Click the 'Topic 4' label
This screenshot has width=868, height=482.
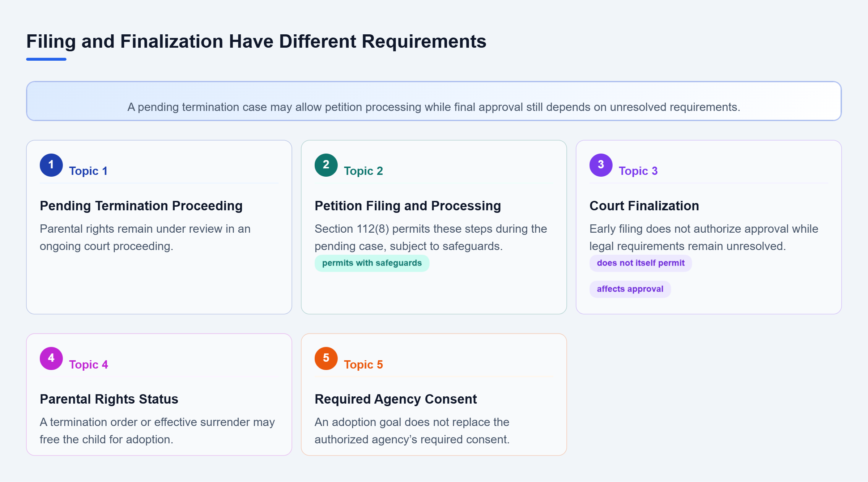coord(88,365)
